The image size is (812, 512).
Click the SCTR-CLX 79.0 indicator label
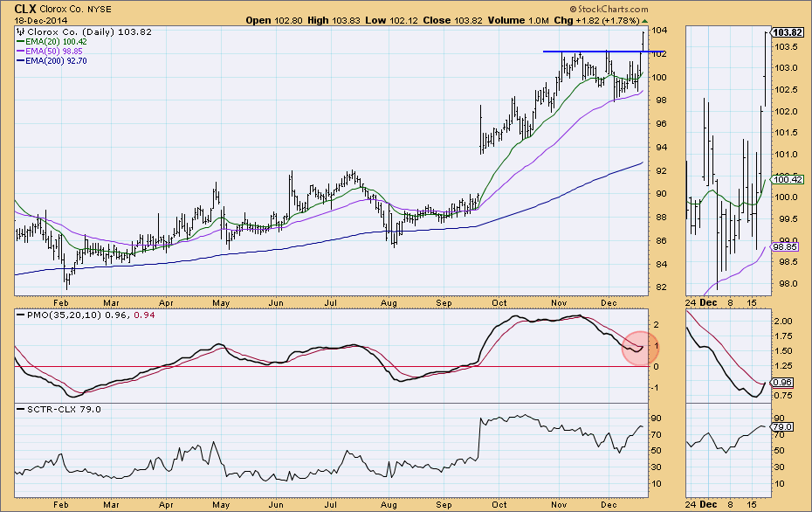click(x=64, y=410)
